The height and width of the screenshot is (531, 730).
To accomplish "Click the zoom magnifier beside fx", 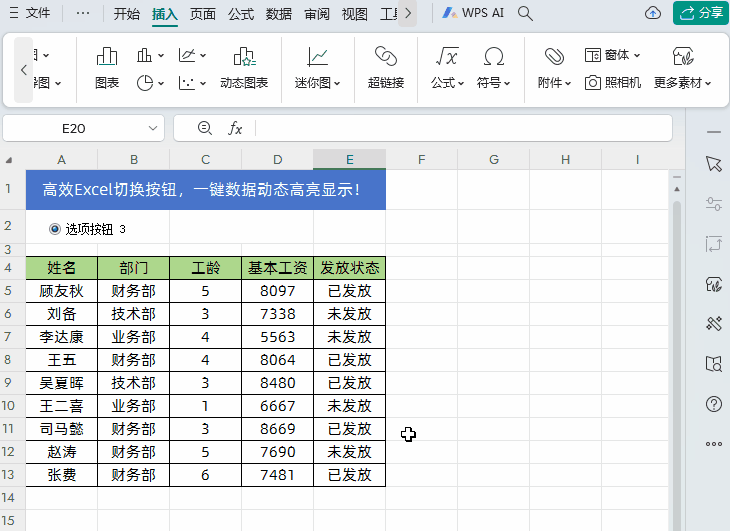I will click(x=205, y=128).
